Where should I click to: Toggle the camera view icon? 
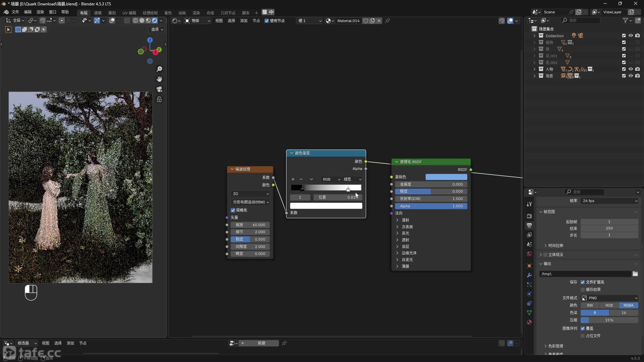159,89
